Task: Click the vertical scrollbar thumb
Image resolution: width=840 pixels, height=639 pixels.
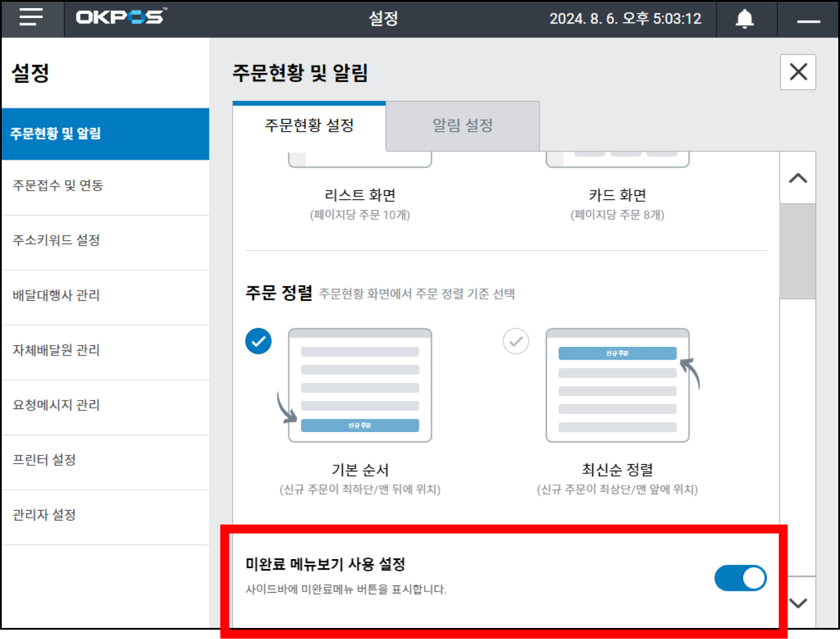Action: 797,251
